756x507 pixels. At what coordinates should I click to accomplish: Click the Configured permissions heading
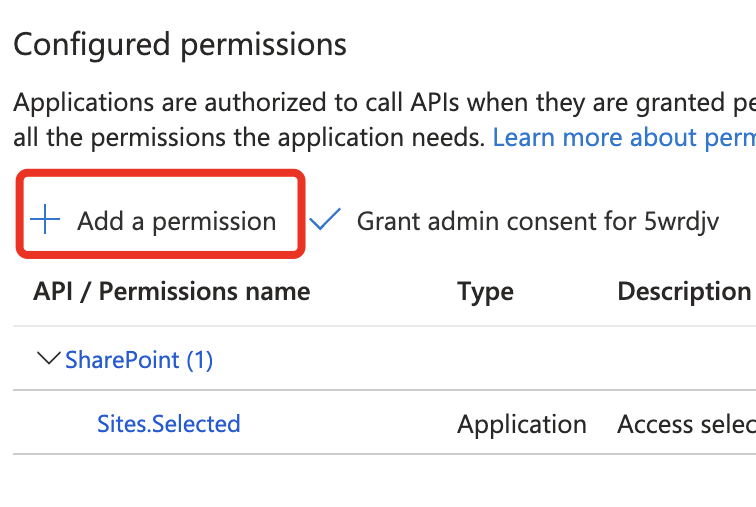point(180,45)
